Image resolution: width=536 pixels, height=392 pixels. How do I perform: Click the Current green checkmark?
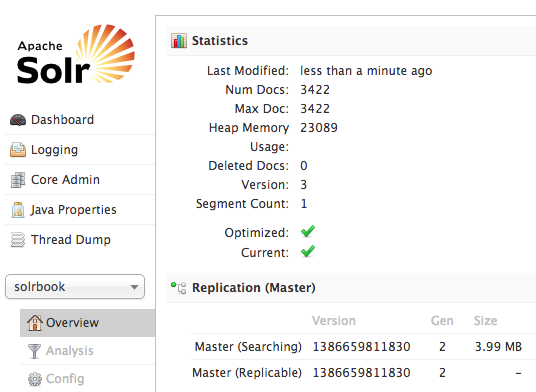click(308, 251)
